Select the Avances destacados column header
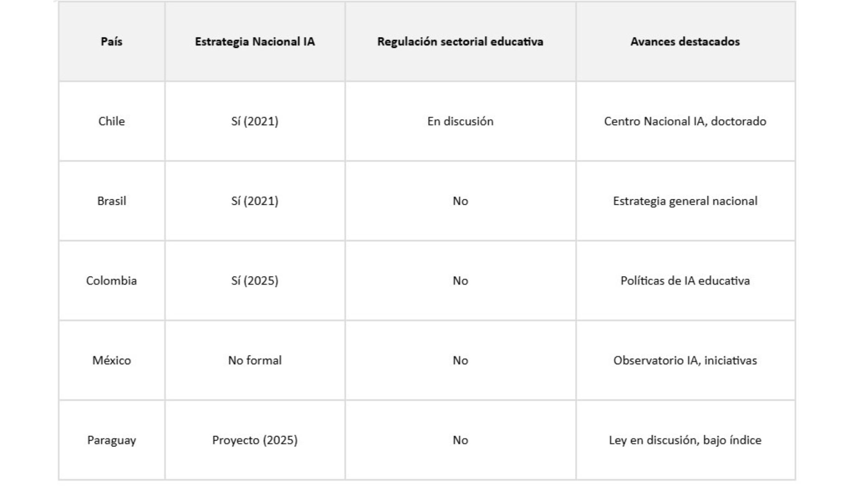868x488 pixels. coord(685,42)
